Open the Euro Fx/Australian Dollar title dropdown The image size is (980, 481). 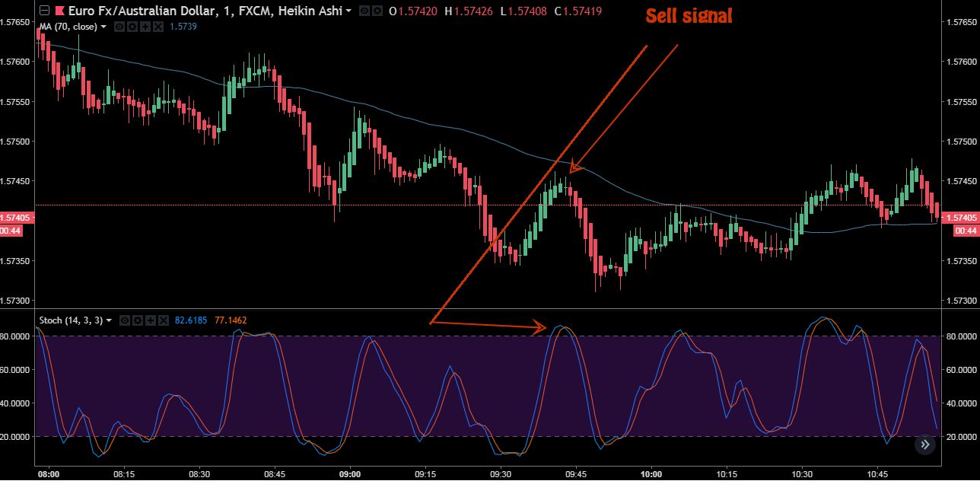[x=348, y=11]
